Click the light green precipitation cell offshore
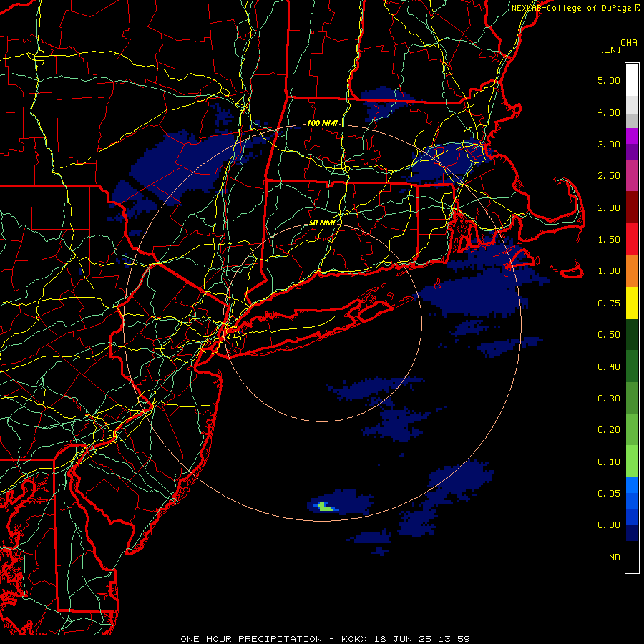 [325, 507]
